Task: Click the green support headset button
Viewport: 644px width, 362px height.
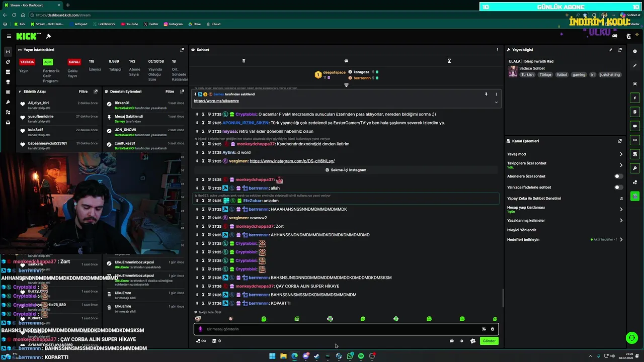Action: pyautogui.click(x=632, y=338)
